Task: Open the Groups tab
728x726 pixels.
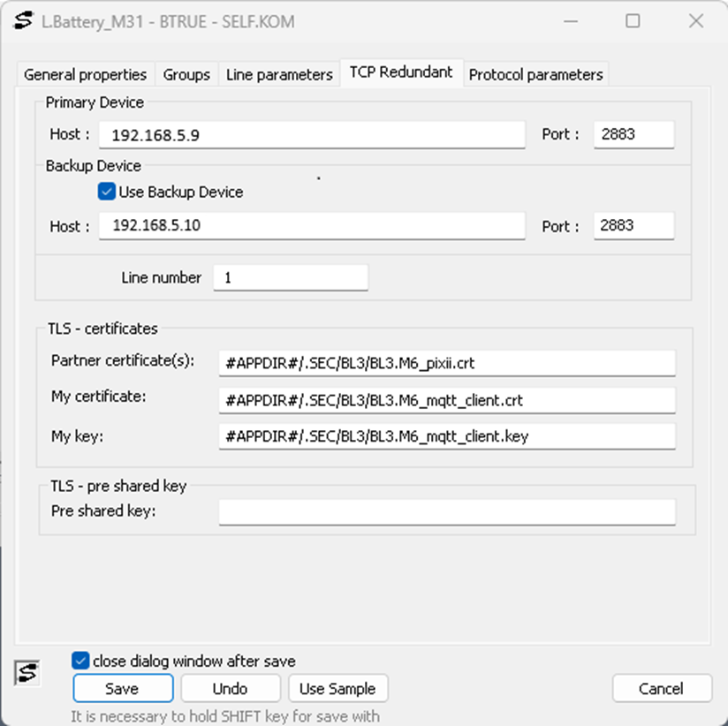Action: pos(186,74)
